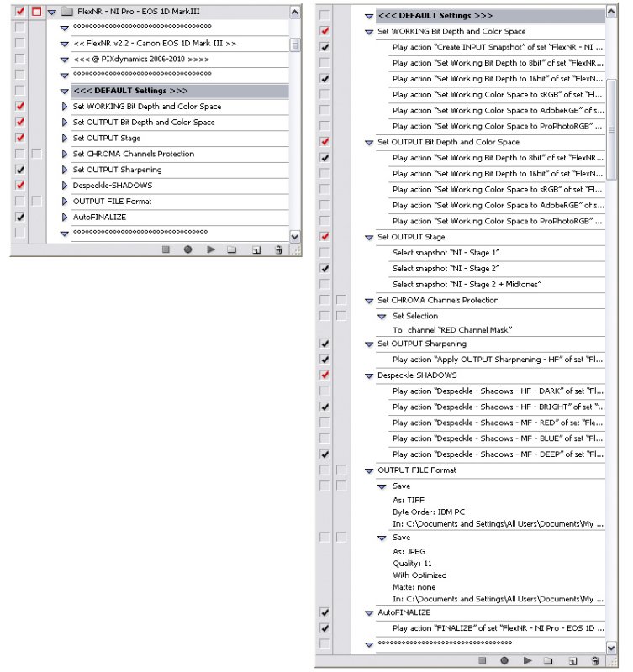Toggle dialog box for Save As JPEG step

[341, 537]
